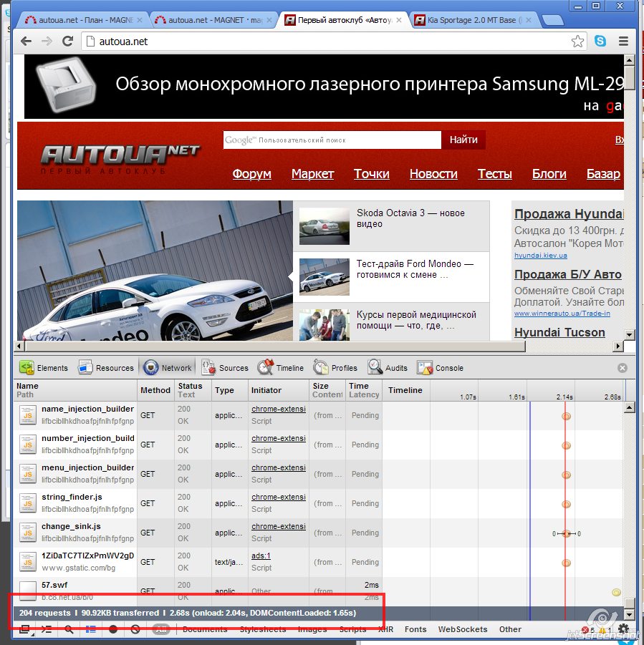
Task: Open the Elements panel in DevTools
Action: click(44, 368)
